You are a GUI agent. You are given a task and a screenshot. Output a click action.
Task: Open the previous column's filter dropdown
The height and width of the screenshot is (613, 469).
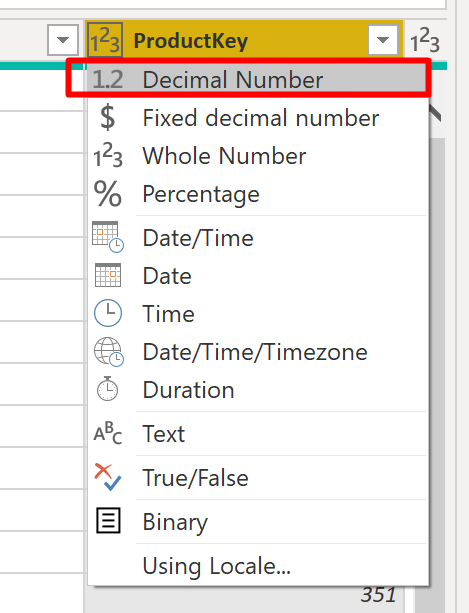click(63, 40)
